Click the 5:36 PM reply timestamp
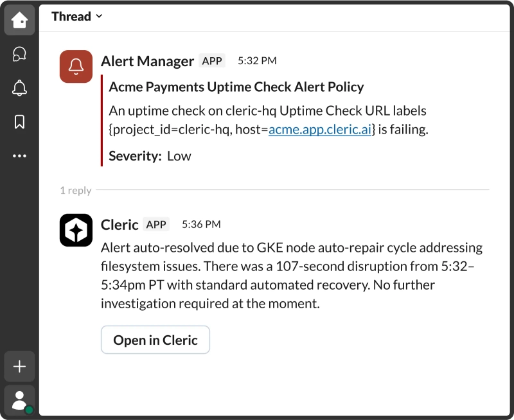Viewport: 514px width, 420px height. 201,224
